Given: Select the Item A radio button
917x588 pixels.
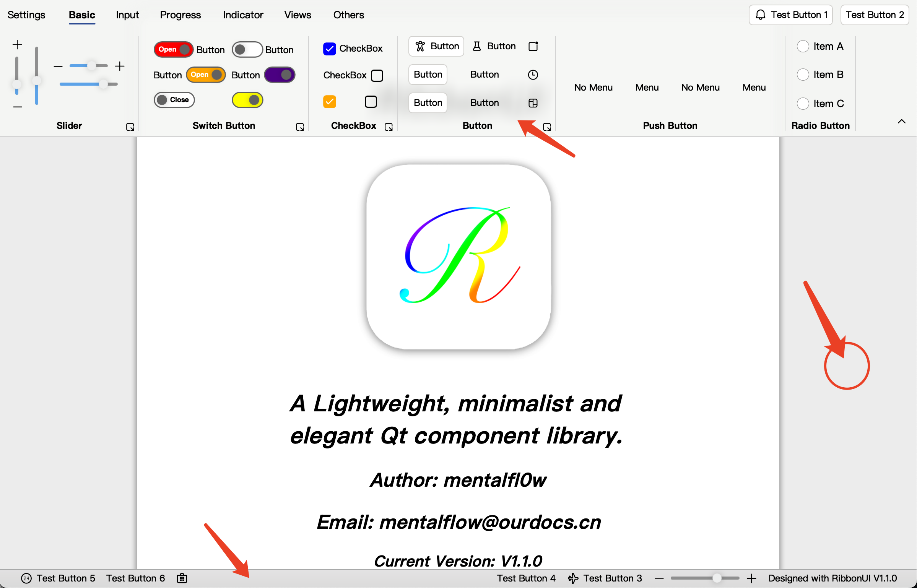Looking at the screenshot, I should (803, 46).
